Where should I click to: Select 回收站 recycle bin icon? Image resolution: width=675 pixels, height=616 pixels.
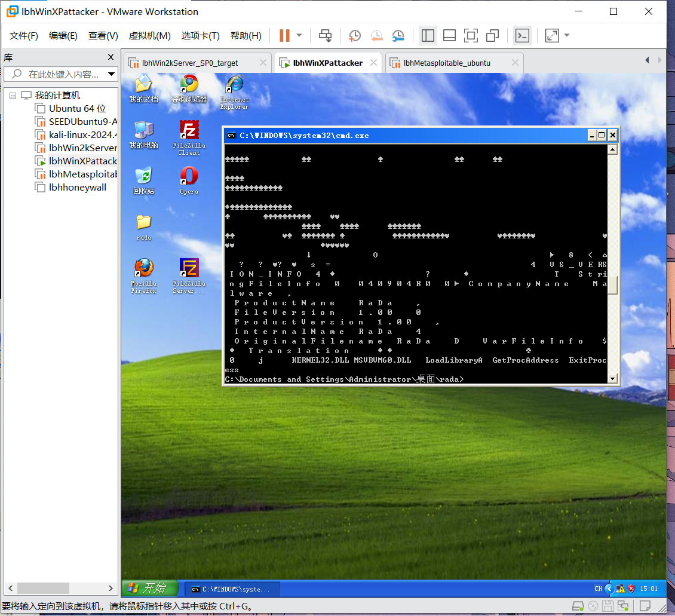(144, 181)
